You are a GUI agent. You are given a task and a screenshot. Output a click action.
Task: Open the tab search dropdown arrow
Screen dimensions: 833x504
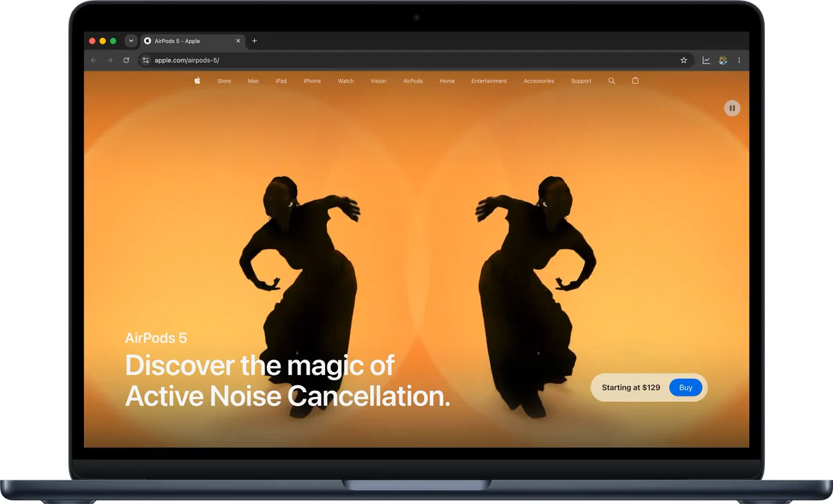click(x=131, y=41)
